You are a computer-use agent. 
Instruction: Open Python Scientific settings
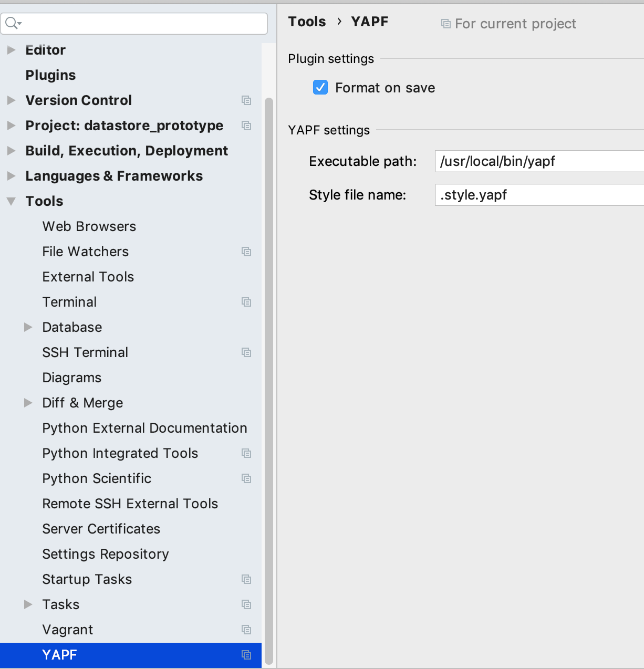pyautogui.click(x=97, y=478)
